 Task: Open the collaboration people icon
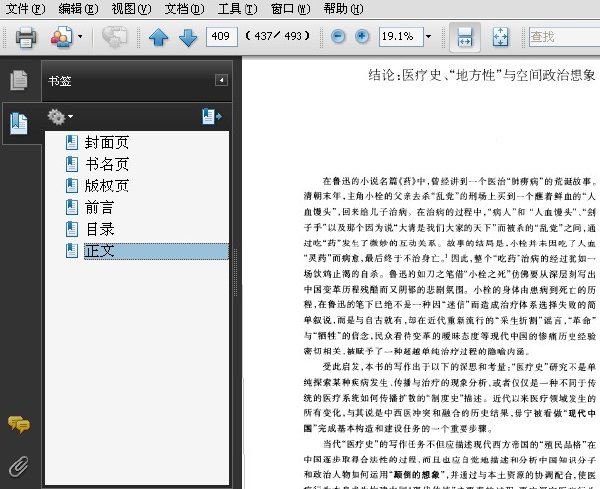point(62,37)
